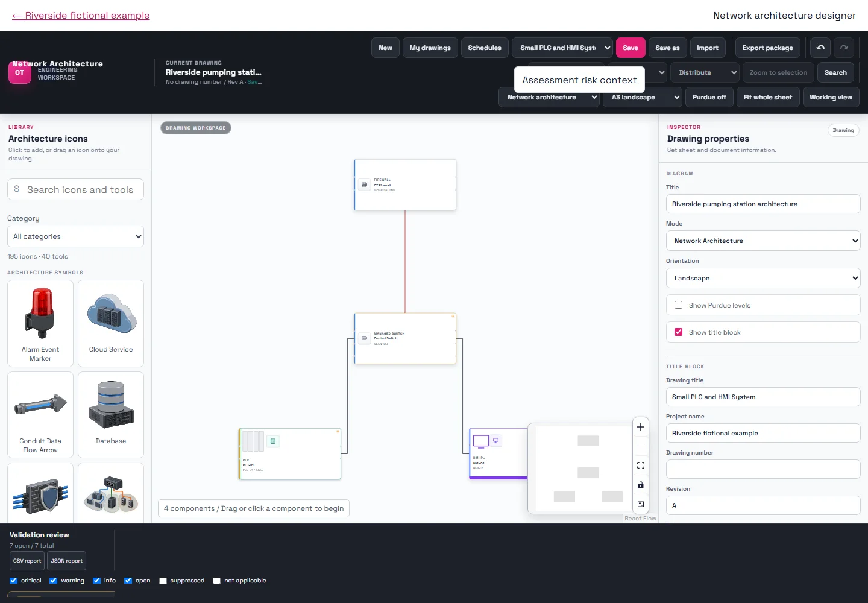Toggle the minimap icon button

[x=641, y=504]
